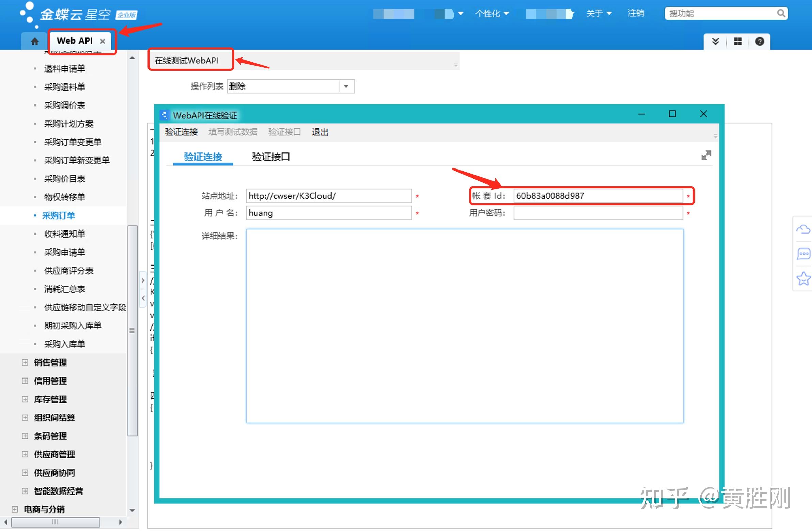Open the cloud icon on right sidebar

coord(803,229)
